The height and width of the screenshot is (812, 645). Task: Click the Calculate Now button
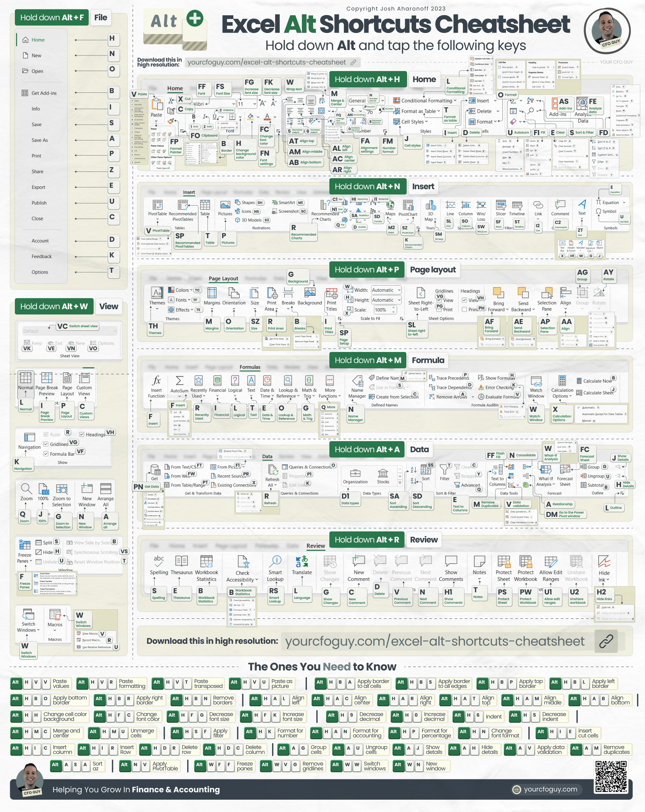[595, 381]
